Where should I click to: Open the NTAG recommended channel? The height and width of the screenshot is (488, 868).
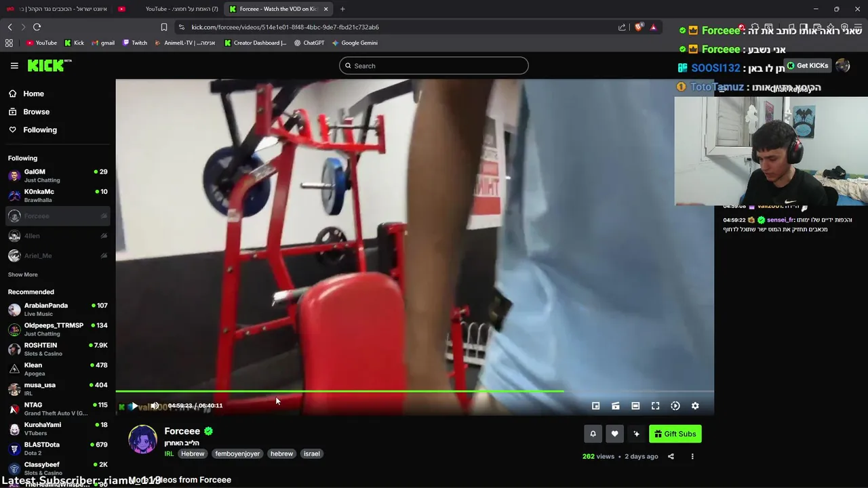coord(58,409)
